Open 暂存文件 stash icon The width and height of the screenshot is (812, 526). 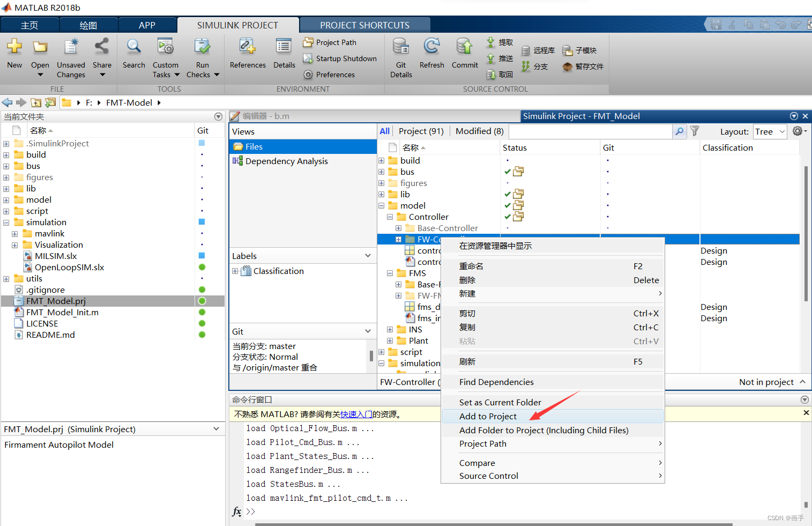click(x=568, y=66)
